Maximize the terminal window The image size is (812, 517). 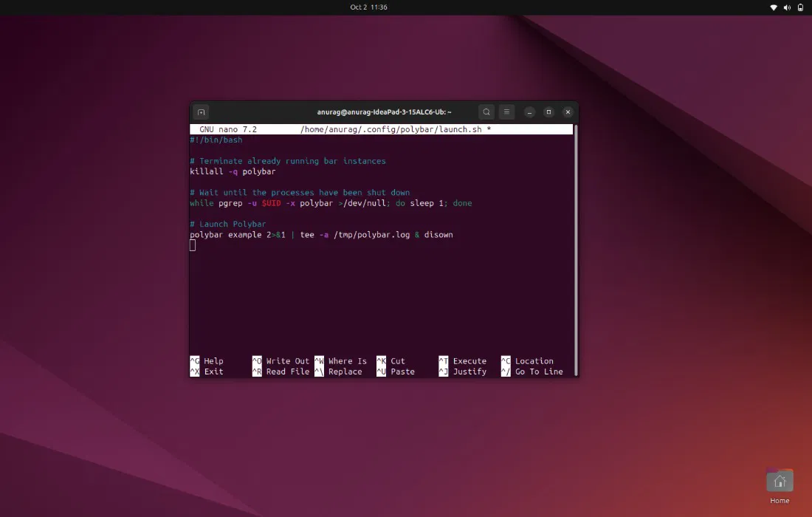[x=548, y=112]
